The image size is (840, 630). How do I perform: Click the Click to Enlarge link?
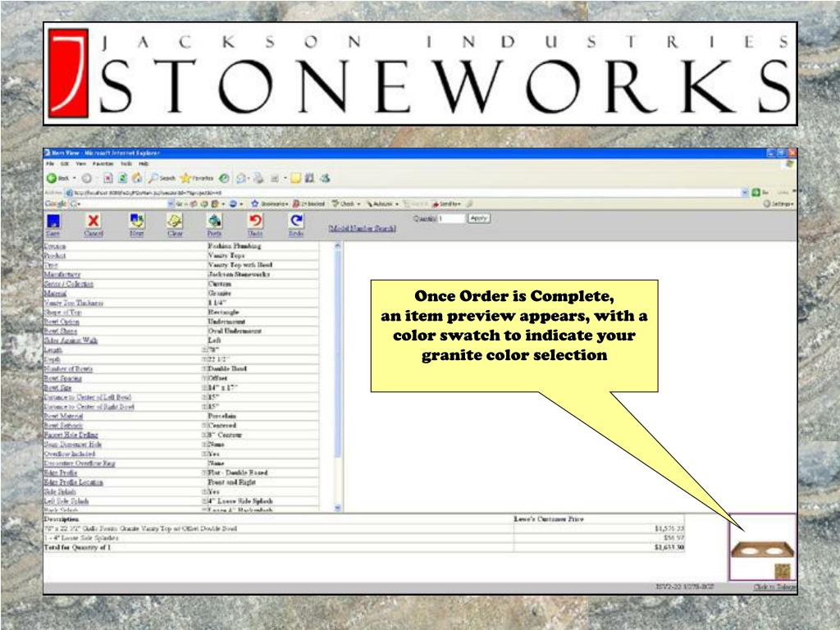pos(774,587)
